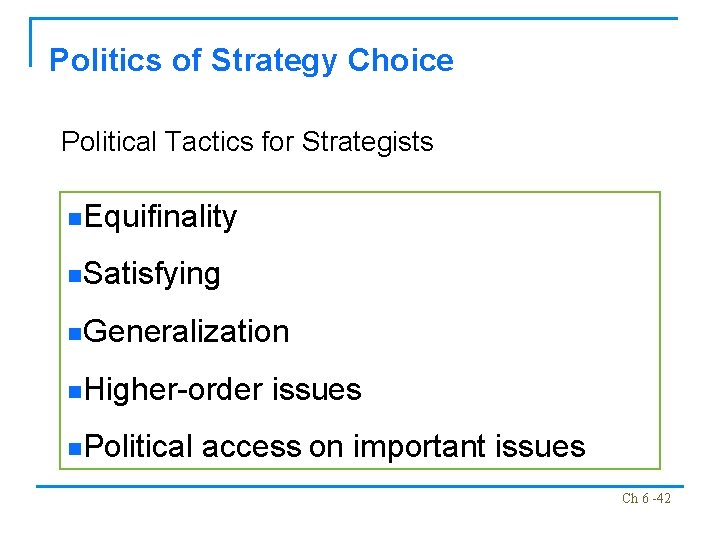
Task: Select the bullet before Political access
Action: pyautogui.click(x=76, y=447)
